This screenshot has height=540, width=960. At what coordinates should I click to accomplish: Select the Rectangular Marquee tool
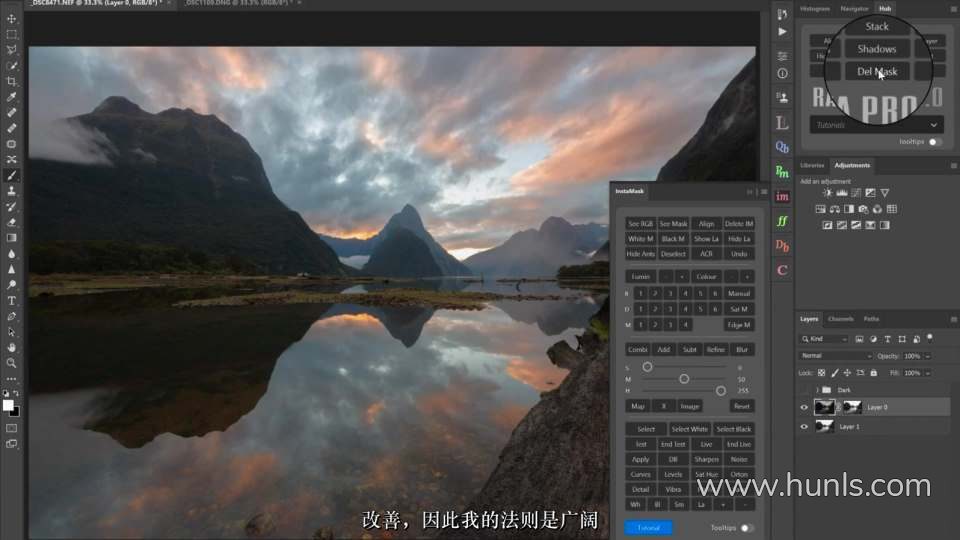(12, 34)
